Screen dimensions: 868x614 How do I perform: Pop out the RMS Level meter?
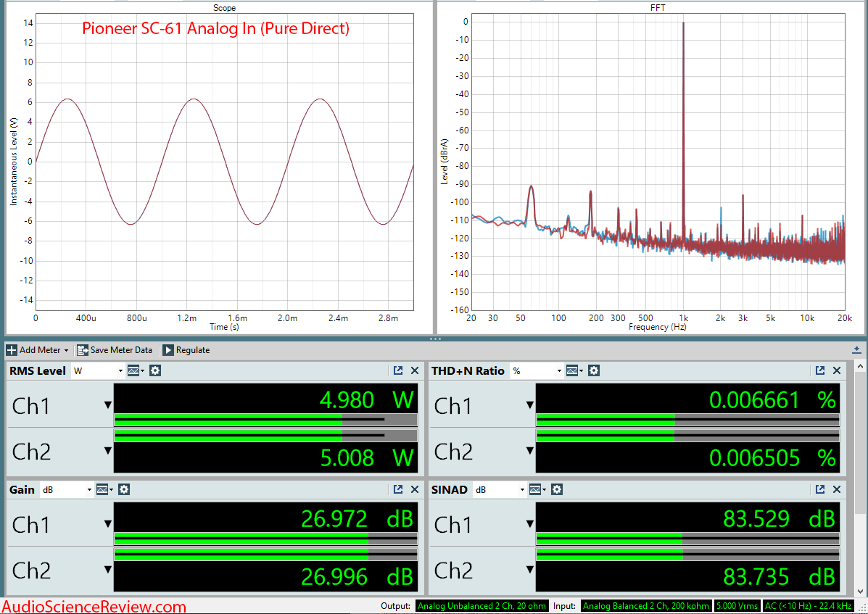coord(398,370)
